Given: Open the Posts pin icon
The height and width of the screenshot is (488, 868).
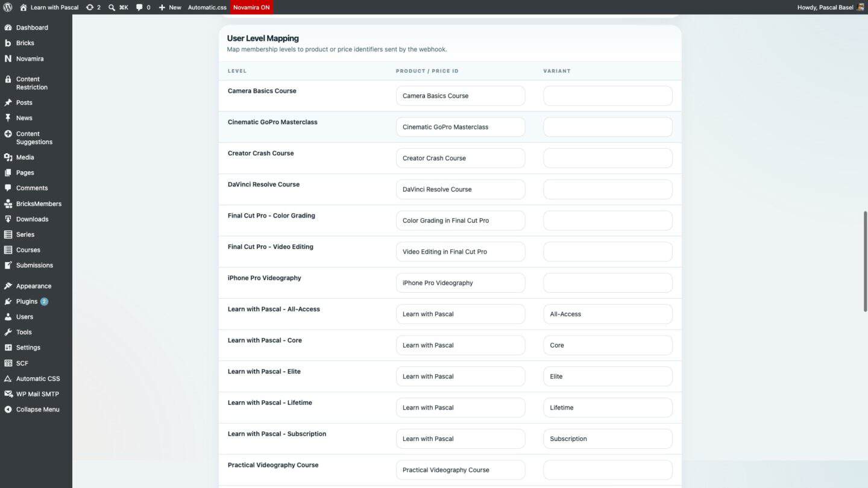Looking at the screenshot, I should (8, 102).
